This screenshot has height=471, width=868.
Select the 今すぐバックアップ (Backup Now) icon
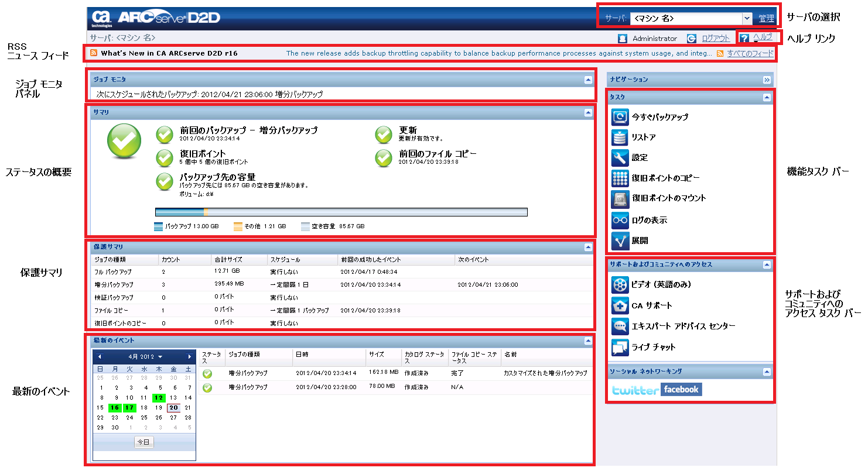(x=621, y=117)
